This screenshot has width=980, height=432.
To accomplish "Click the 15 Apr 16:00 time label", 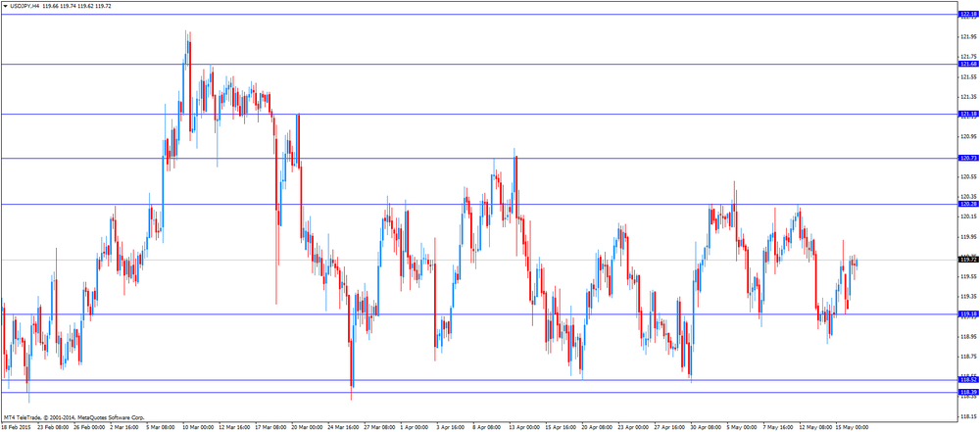I will tap(560, 428).
